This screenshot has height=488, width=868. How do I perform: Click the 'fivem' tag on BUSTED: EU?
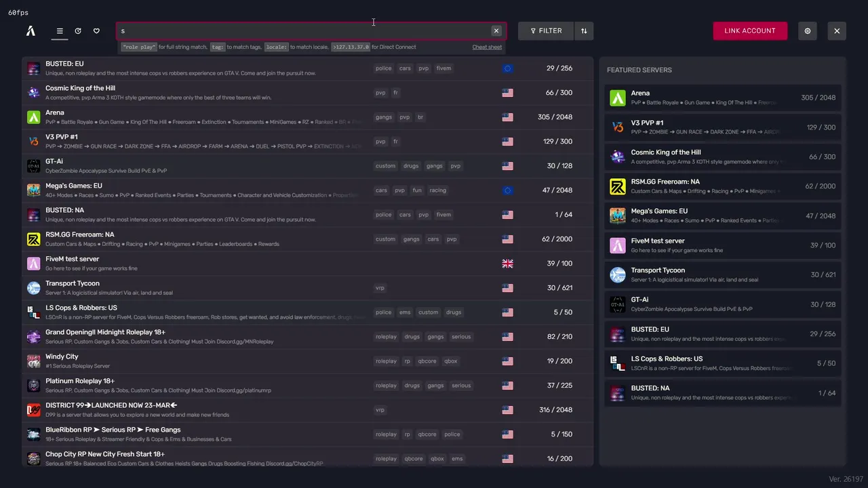(443, 68)
